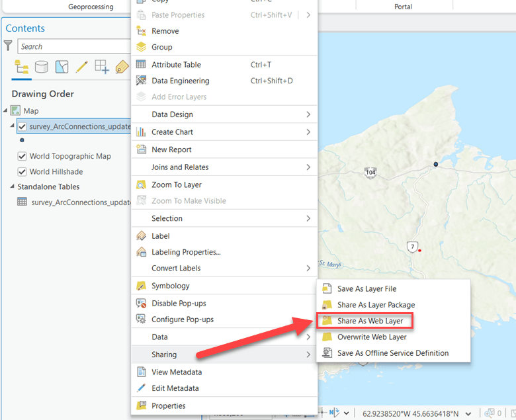
Task: Collapse the Standalone Tables group
Action: (12, 186)
